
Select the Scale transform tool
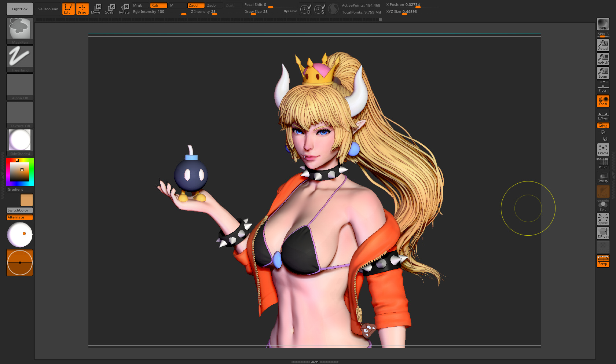tap(110, 9)
